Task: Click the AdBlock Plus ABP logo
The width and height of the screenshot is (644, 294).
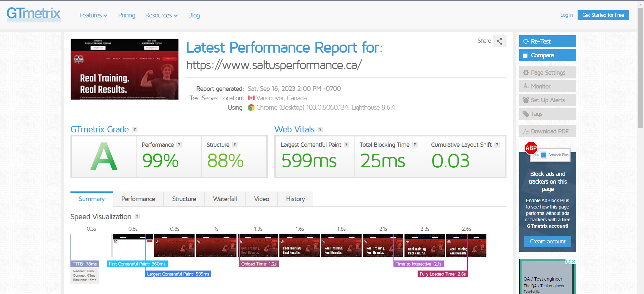Action: [531, 148]
